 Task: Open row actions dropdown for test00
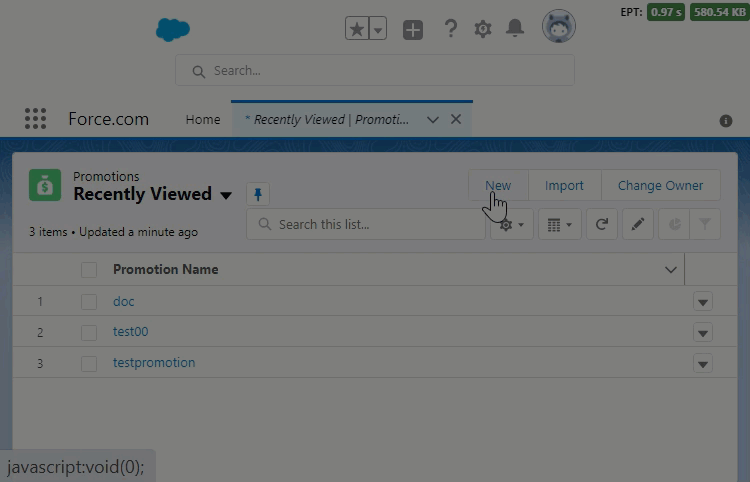click(x=703, y=332)
